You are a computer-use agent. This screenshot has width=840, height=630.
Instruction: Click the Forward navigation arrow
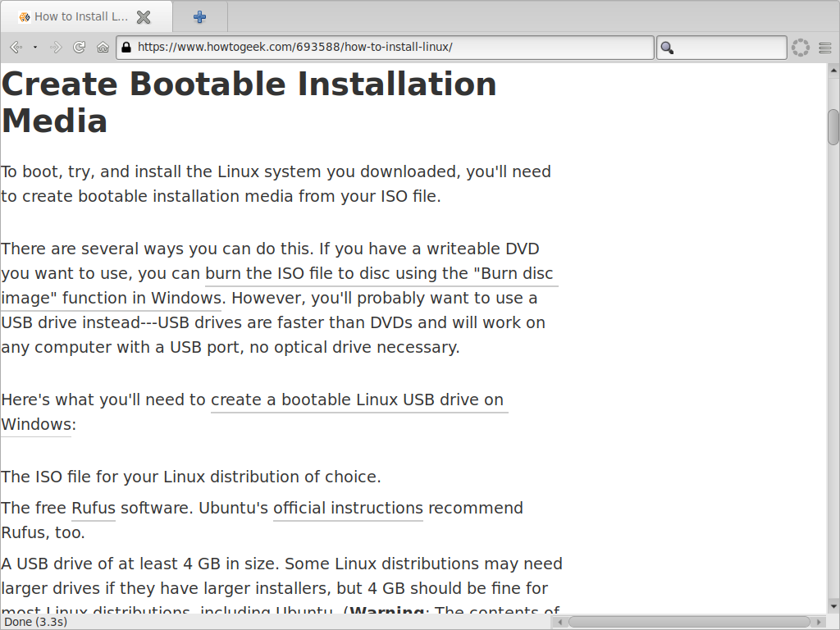[x=56, y=48]
